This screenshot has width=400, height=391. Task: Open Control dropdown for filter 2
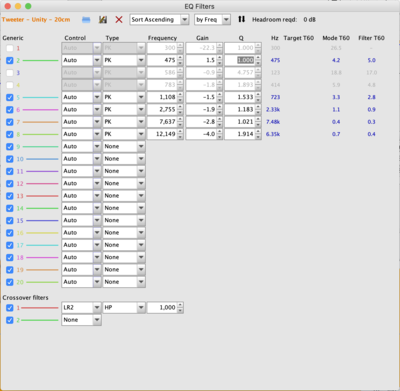tap(81, 60)
